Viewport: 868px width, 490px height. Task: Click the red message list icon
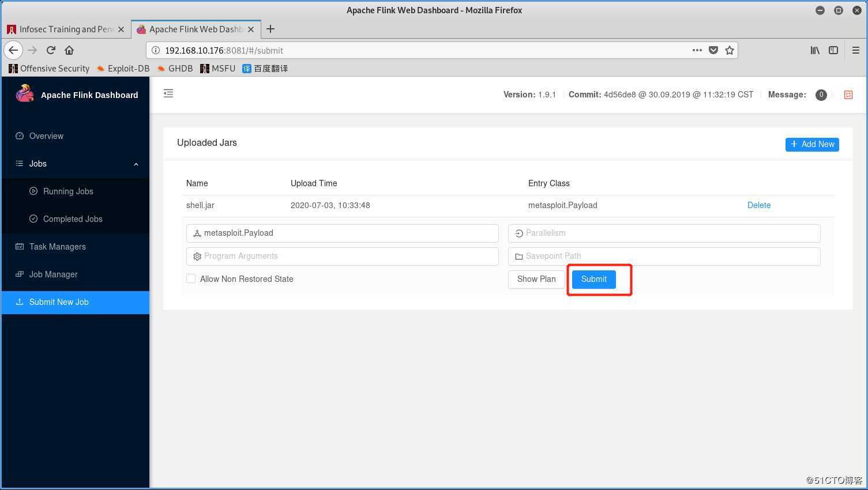point(848,95)
